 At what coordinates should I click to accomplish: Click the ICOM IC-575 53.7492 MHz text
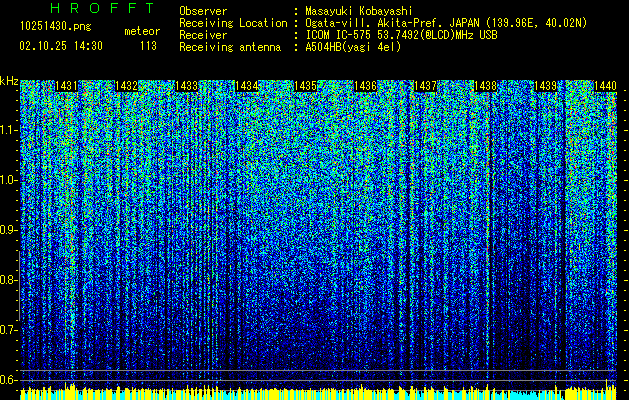(401, 35)
